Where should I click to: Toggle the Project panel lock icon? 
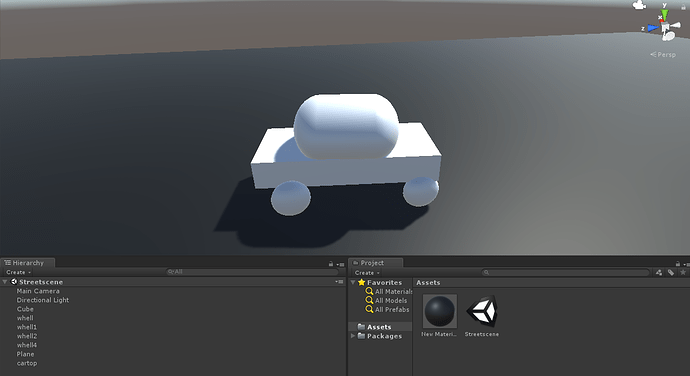[678, 264]
